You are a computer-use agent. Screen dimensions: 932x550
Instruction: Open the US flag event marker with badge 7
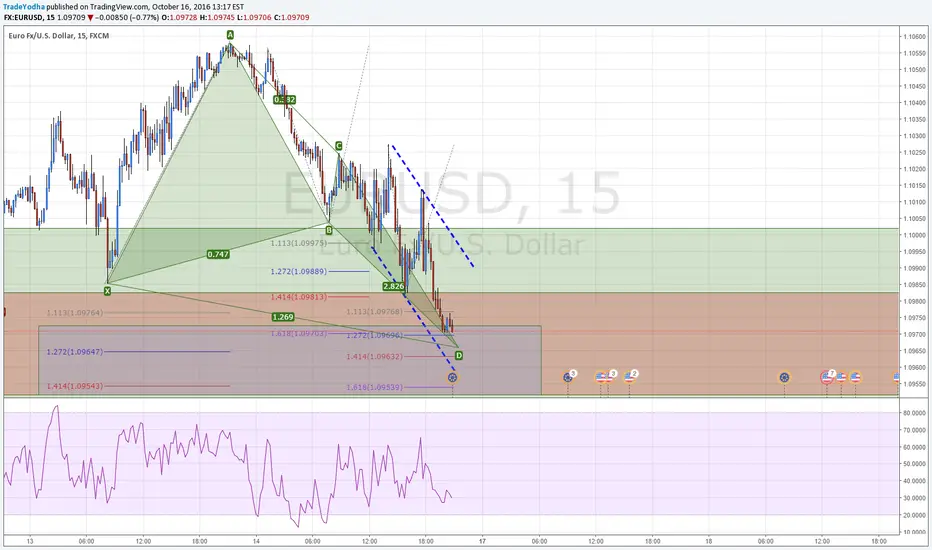pyautogui.click(x=827, y=377)
